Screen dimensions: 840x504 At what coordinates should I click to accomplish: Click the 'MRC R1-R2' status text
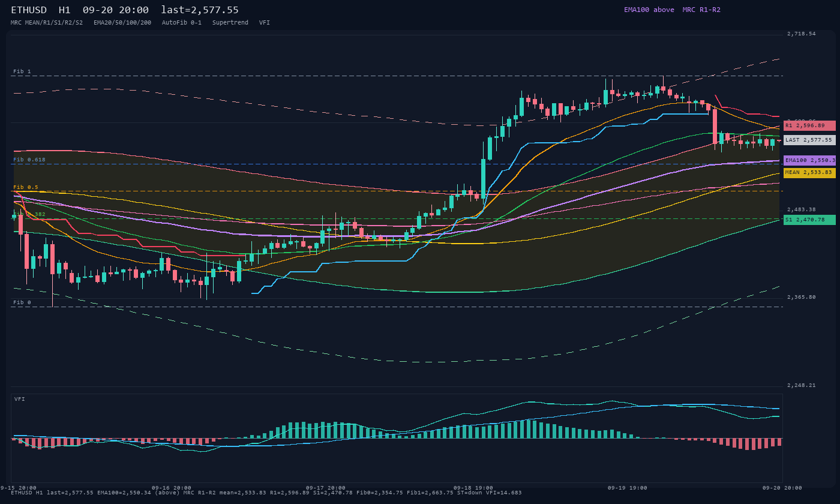tap(701, 10)
